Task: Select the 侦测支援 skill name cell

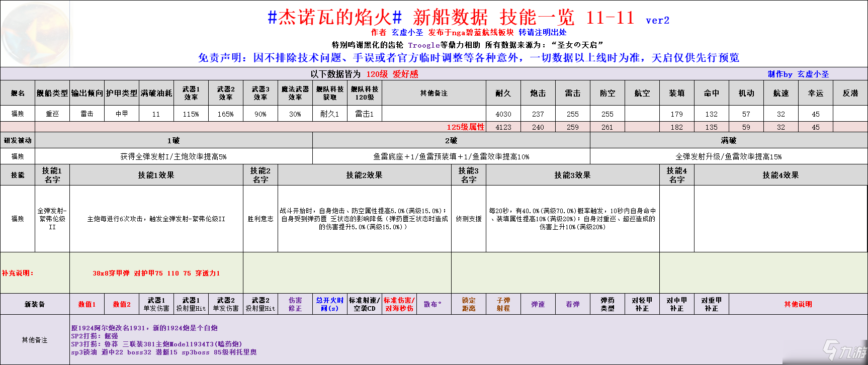Action: [x=469, y=219]
